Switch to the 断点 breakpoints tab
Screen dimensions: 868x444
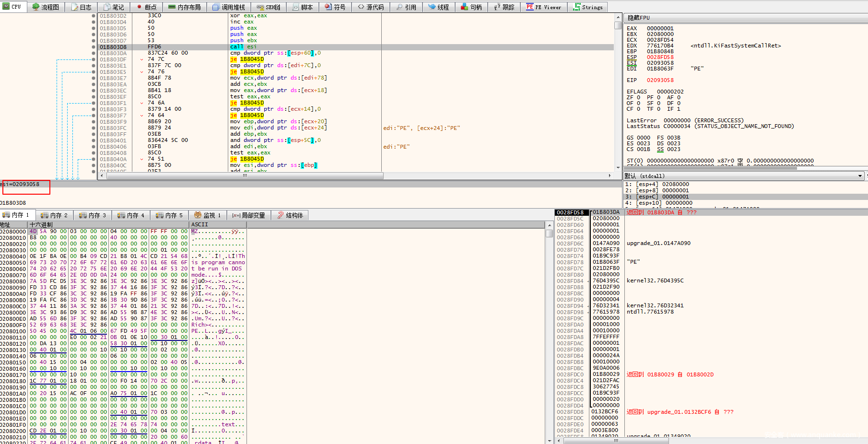(x=146, y=7)
